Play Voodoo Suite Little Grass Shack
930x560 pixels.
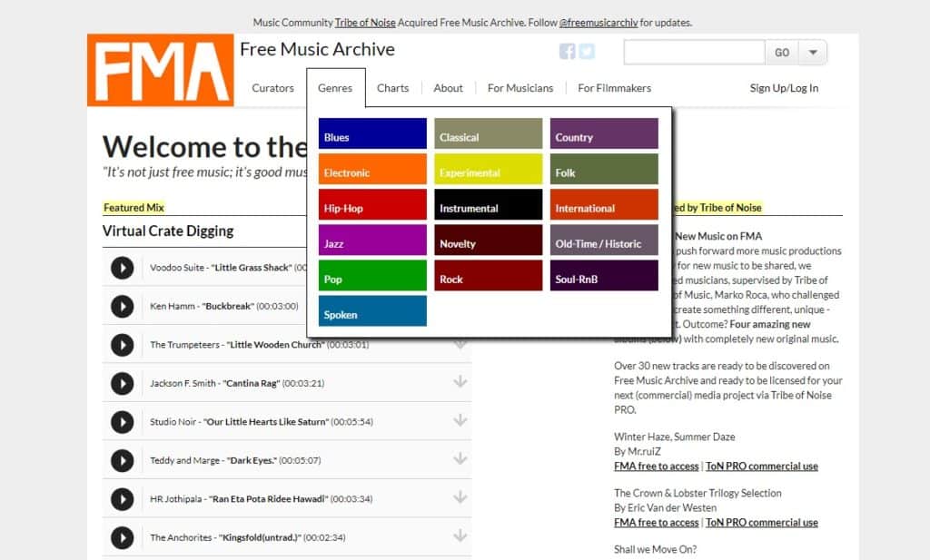click(123, 268)
